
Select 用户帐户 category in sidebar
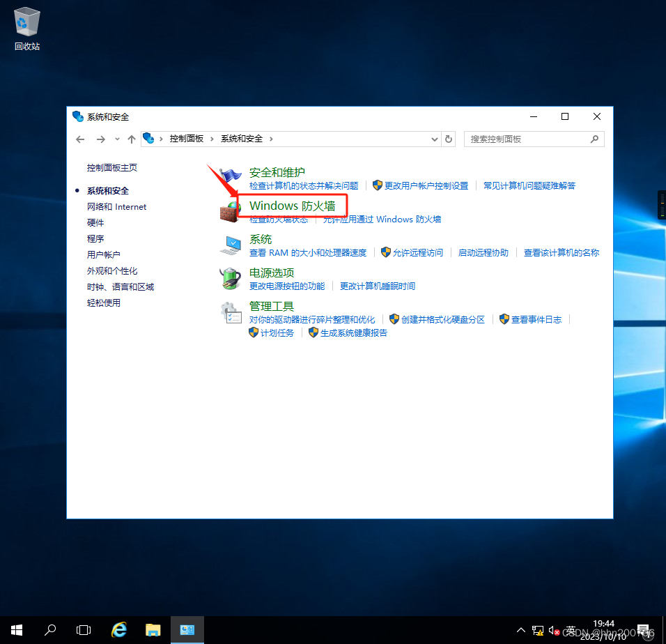pyautogui.click(x=104, y=255)
